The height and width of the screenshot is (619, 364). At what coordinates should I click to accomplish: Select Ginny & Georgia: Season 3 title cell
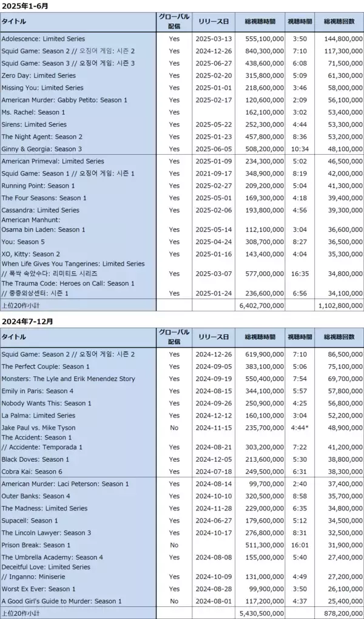[x=41, y=149]
